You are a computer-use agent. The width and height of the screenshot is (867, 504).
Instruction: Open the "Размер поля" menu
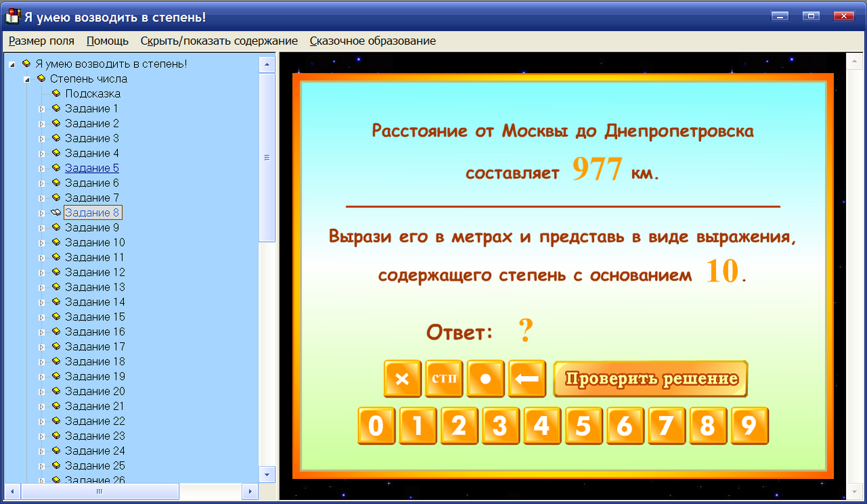pyautogui.click(x=41, y=41)
